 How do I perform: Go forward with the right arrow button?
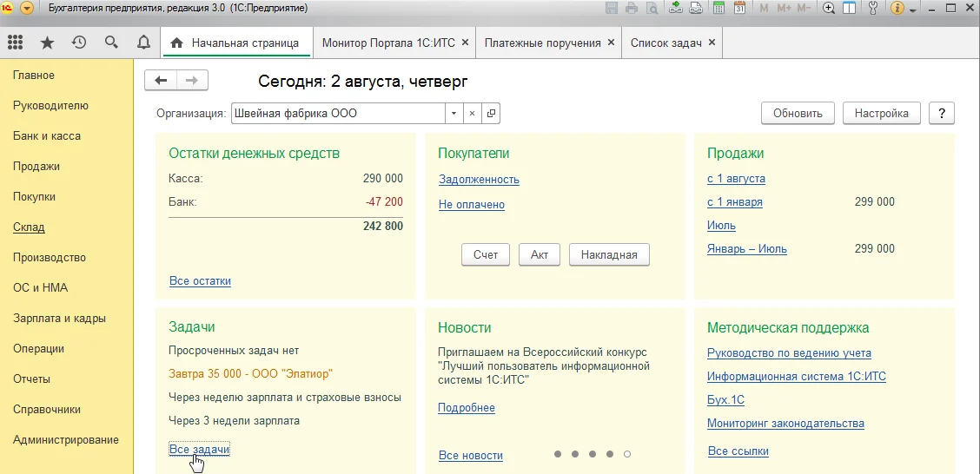pyautogui.click(x=193, y=80)
